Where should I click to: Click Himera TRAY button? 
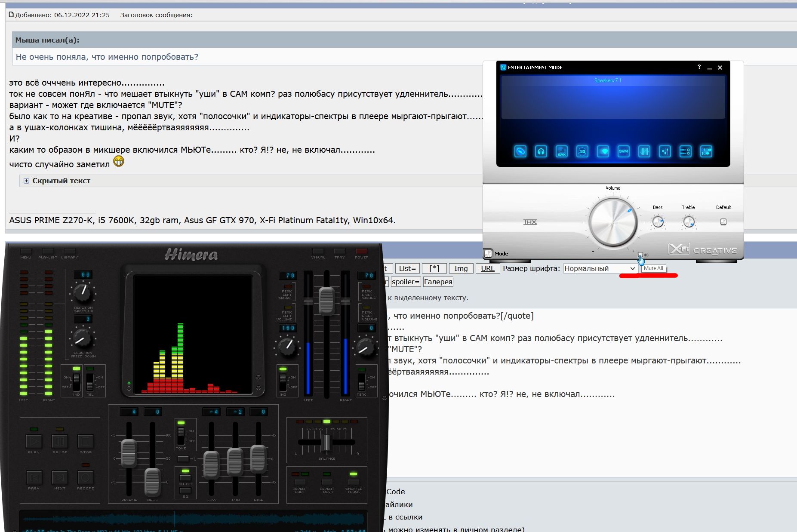click(x=340, y=251)
